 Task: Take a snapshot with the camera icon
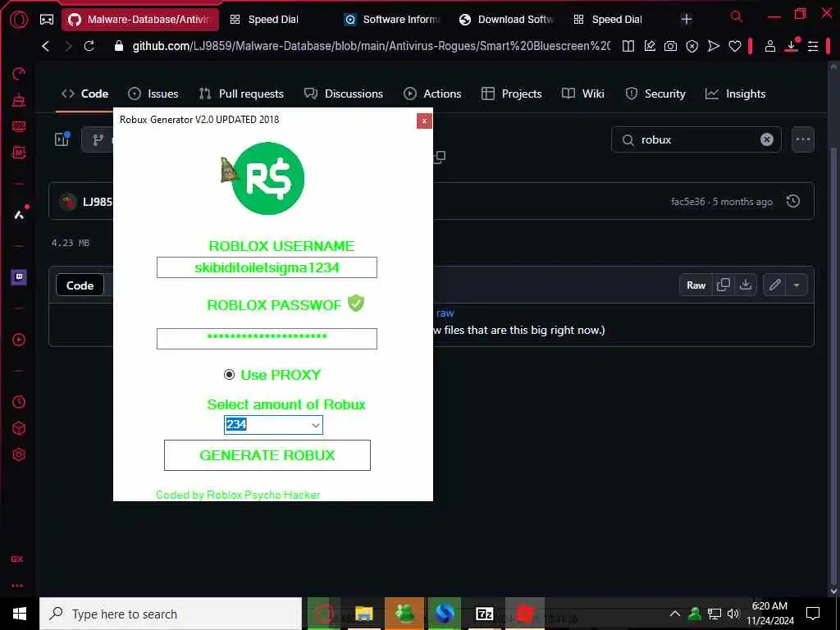click(x=671, y=46)
